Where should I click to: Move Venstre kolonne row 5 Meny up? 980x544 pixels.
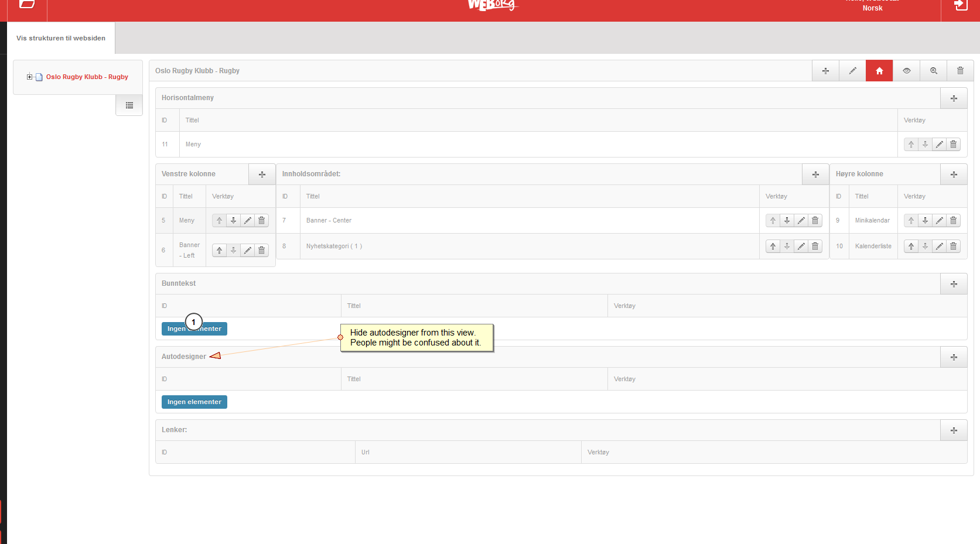(x=219, y=220)
